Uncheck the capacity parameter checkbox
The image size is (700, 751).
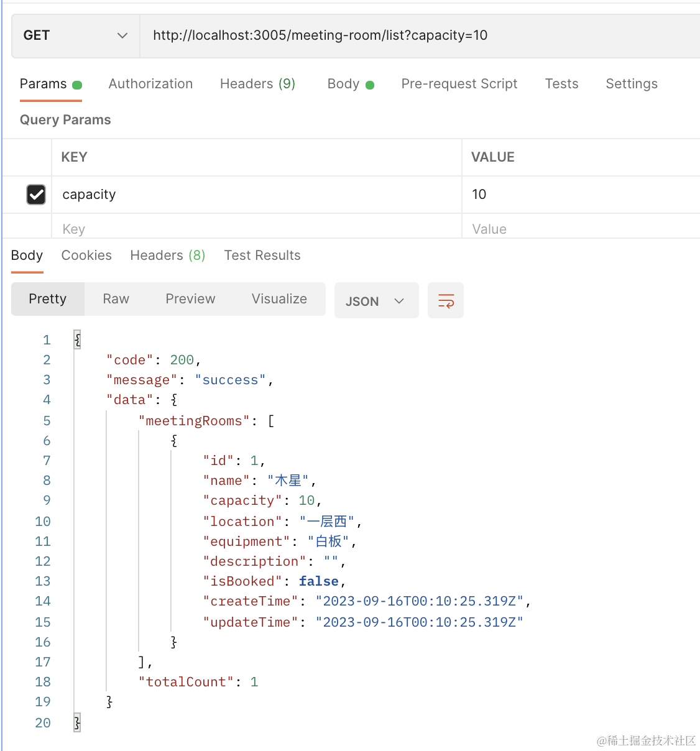pyautogui.click(x=36, y=195)
